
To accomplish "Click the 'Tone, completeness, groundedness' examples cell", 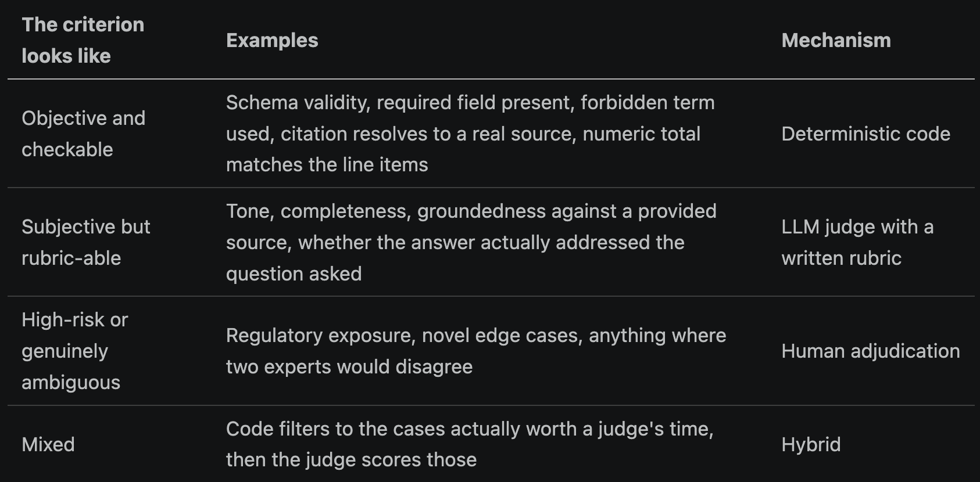I will [471, 242].
